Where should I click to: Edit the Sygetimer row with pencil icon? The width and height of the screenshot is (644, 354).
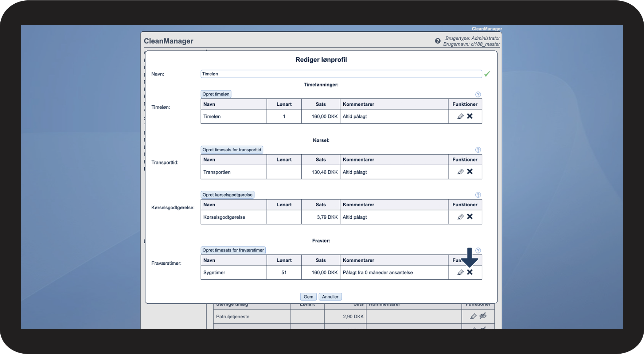pos(460,272)
